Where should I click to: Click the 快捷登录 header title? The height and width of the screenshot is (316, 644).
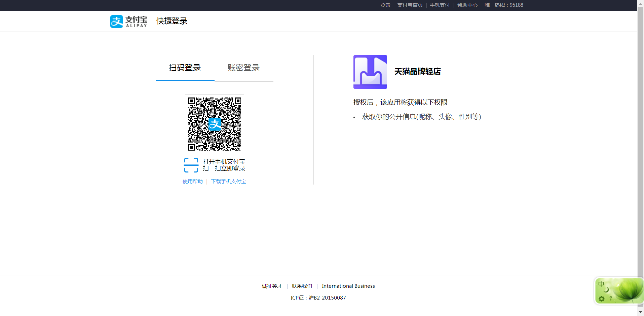[x=172, y=21]
